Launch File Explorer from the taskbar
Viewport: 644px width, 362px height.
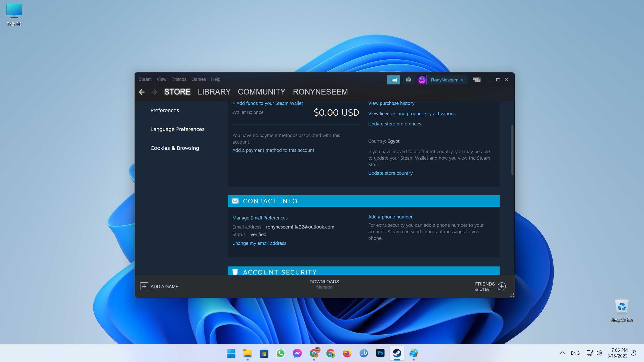pos(248,353)
